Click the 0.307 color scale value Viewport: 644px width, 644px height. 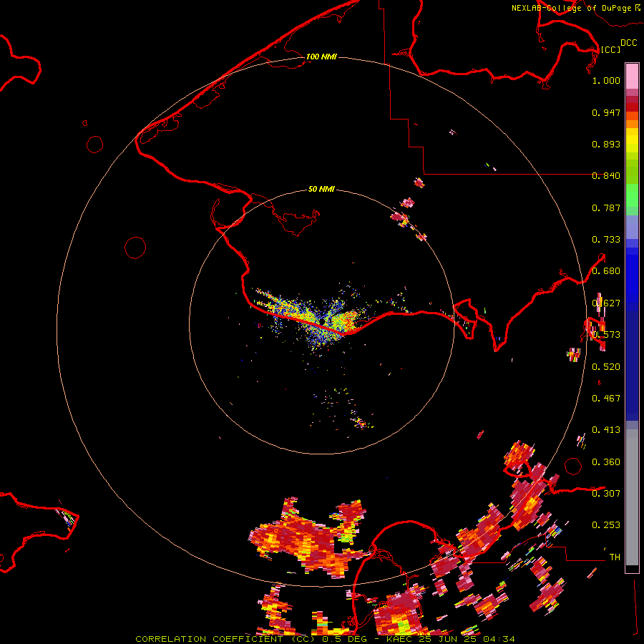coord(606,494)
